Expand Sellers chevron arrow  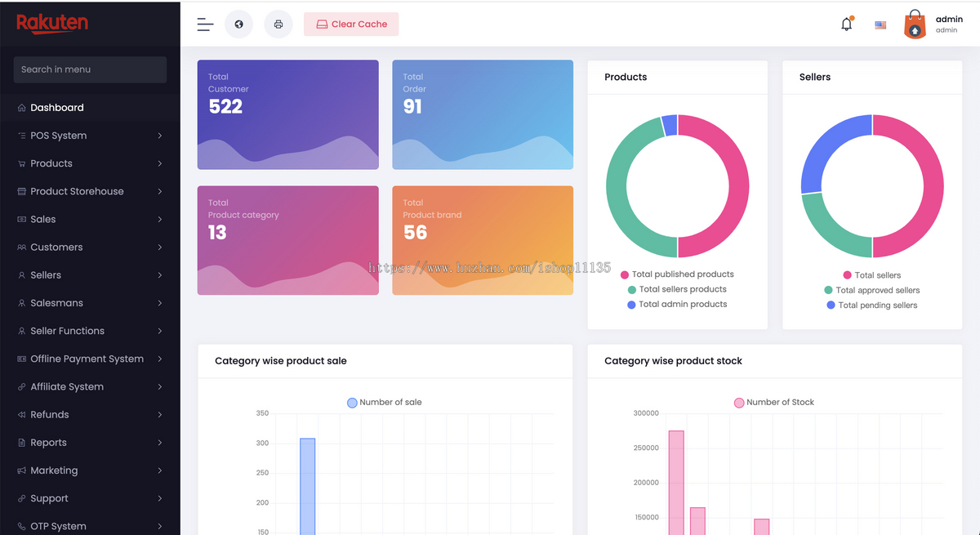click(x=159, y=275)
